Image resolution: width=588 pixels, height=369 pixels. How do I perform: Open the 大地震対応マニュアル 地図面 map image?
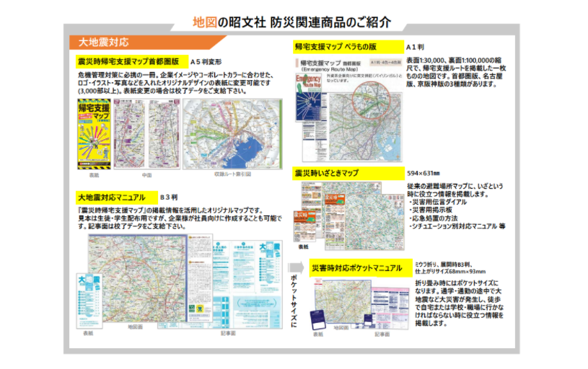tap(137, 277)
